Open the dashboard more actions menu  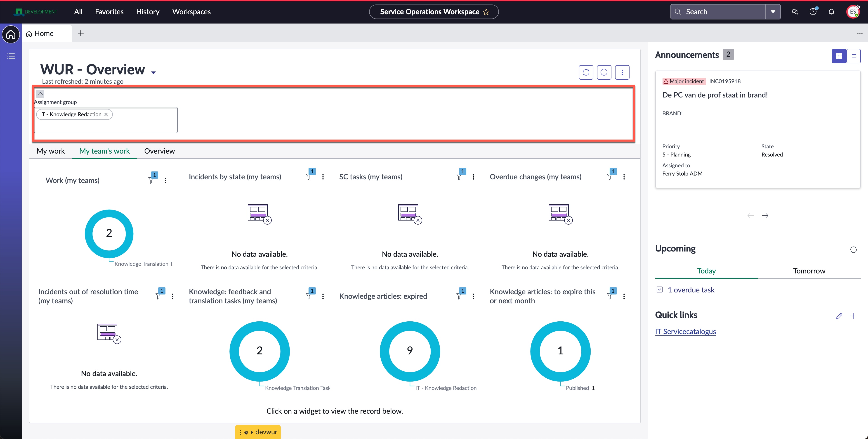click(x=622, y=72)
